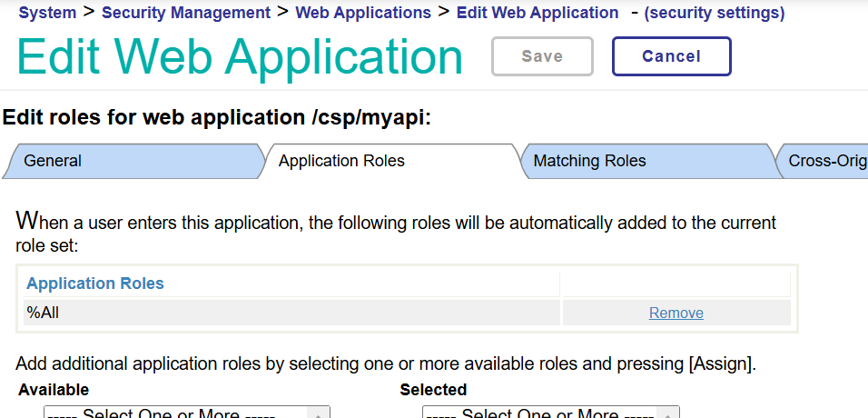Click the Edit Web Application breadcrumb

pos(537,12)
